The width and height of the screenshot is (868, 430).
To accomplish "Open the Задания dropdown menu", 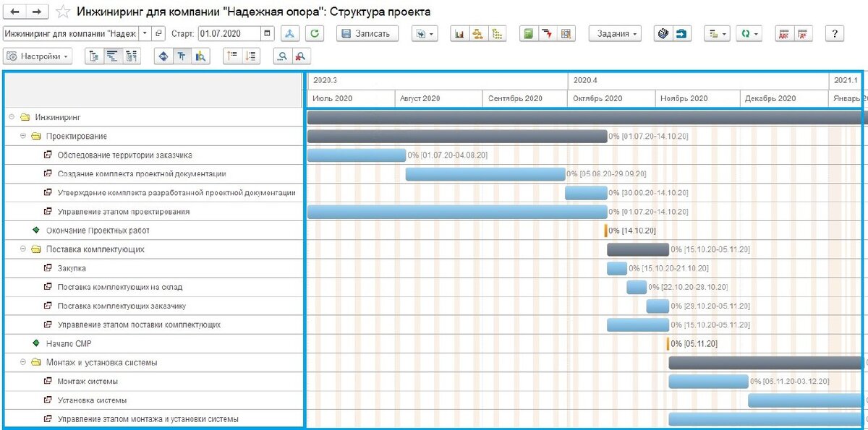I will (x=615, y=33).
